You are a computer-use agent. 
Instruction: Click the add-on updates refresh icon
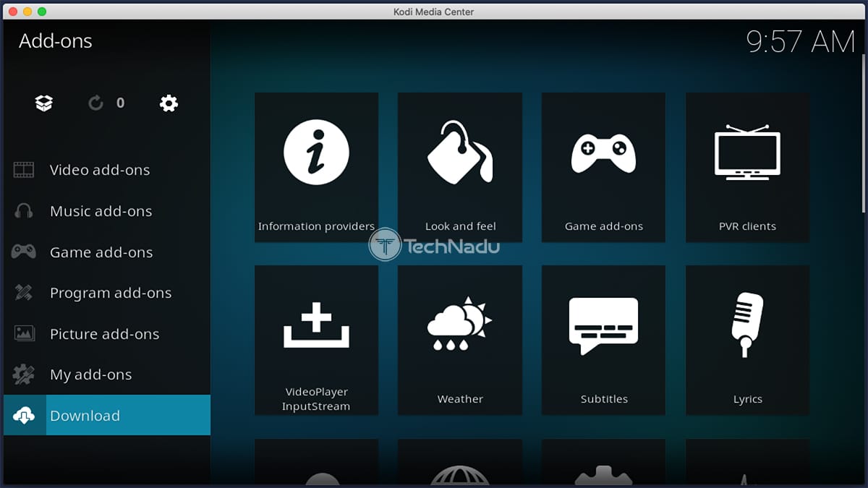[x=95, y=103]
